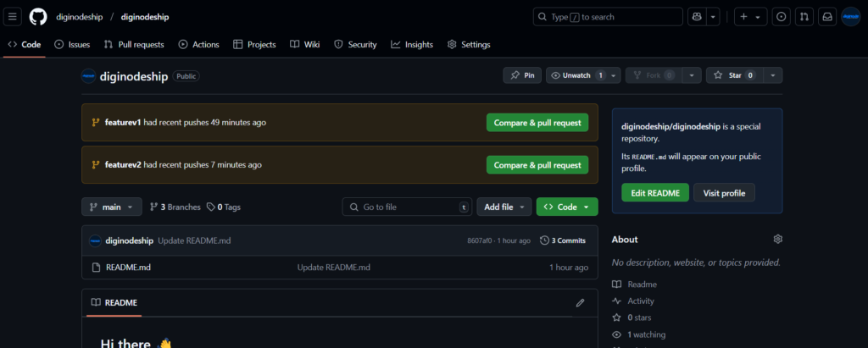Open the 3 Commits history link
868x348 pixels.
563,240
